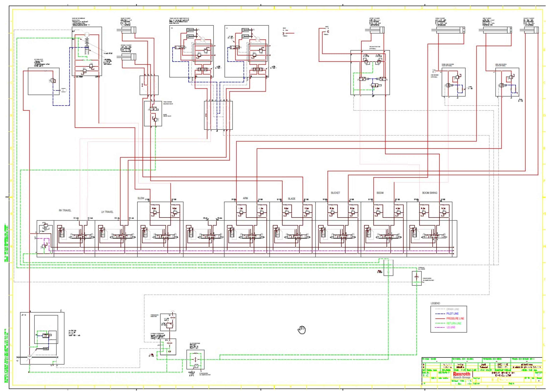Click the ARM section label
The width and height of the screenshot is (551, 392).
click(x=245, y=198)
